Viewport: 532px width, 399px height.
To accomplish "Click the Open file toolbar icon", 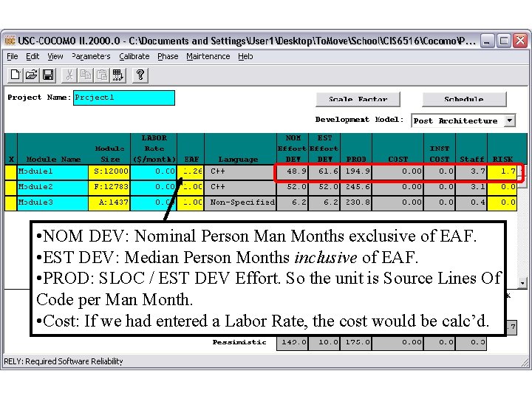I will (x=32, y=75).
